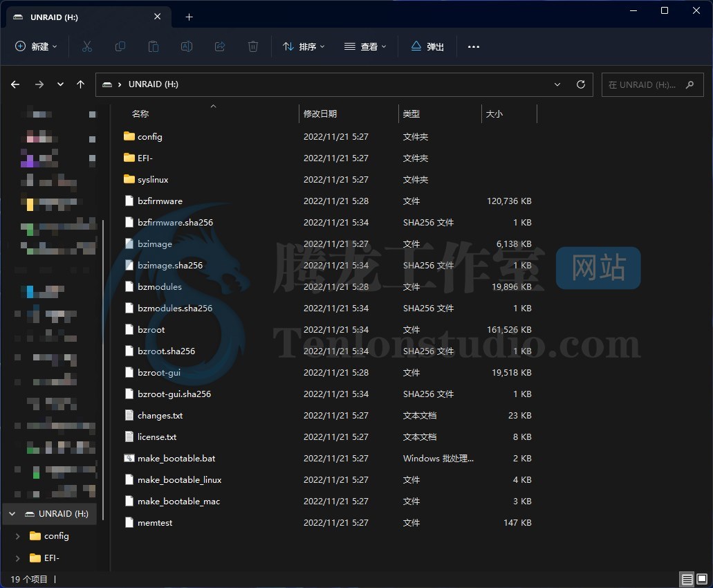Select UNRAID (H:) in navigation pane
The image size is (713, 588).
point(50,514)
